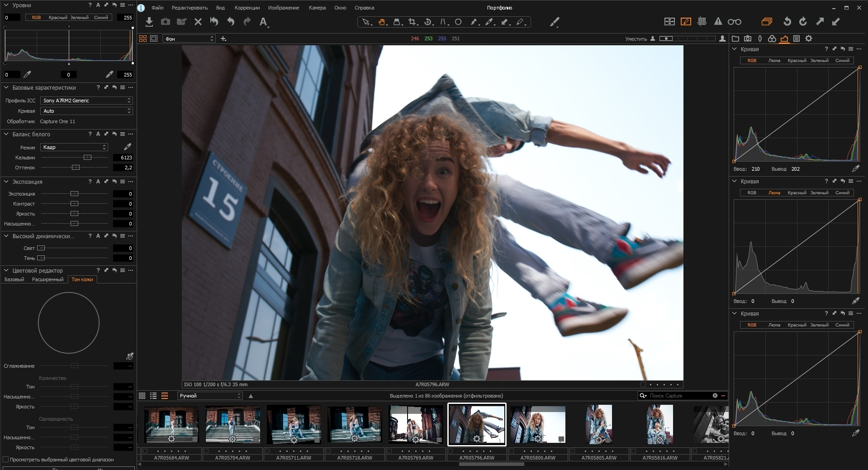This screenshot has width=868, height=470.
Task: Click the Уместить zoom button
Action: pyautogui.click(x=636, y=39)
